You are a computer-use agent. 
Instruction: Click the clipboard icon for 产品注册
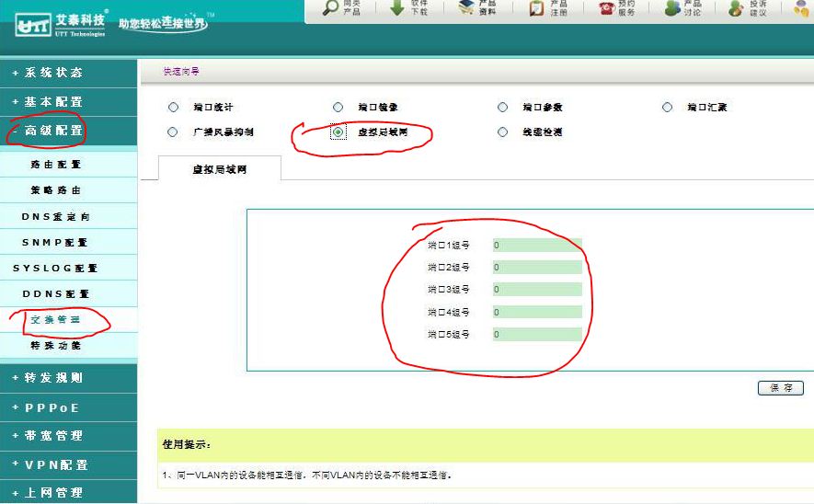pyautogui.click(x=536, y=7)
